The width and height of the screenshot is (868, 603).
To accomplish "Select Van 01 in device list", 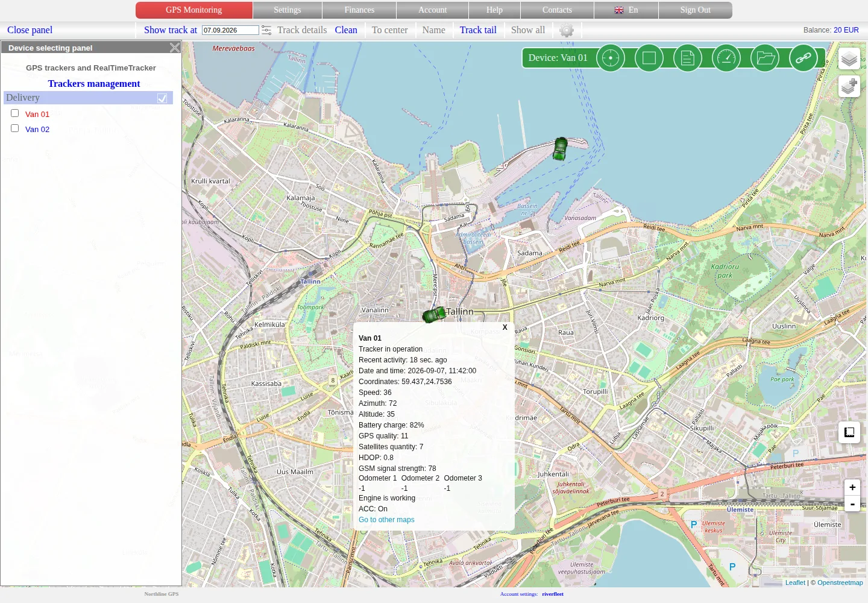I will 37,114.
